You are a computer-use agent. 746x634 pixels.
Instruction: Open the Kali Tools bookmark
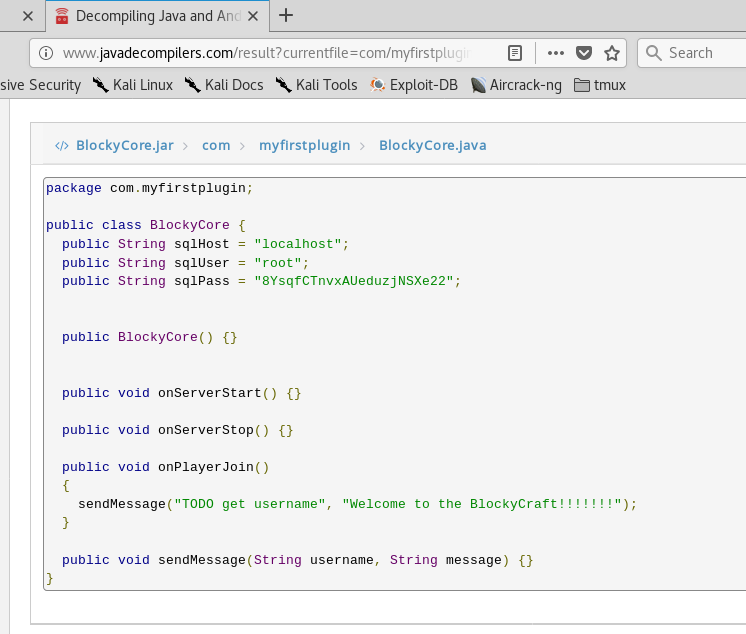pyautogui.click(x=316, y=85)
